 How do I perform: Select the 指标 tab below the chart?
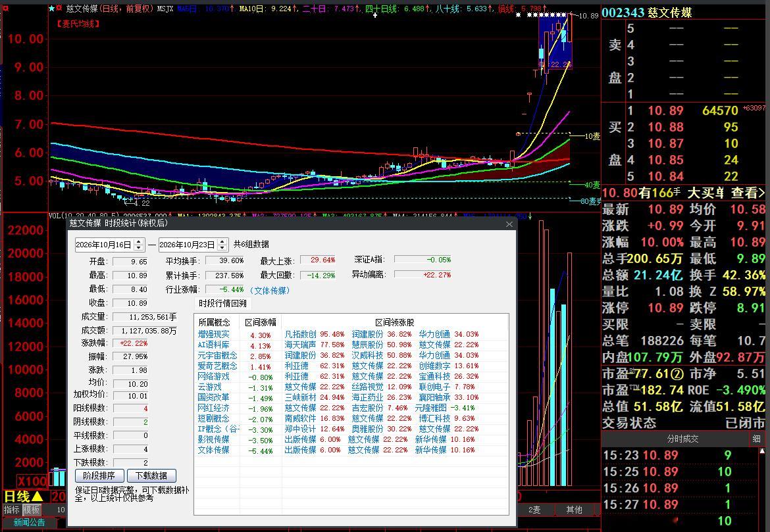click(x=12, y=510)
